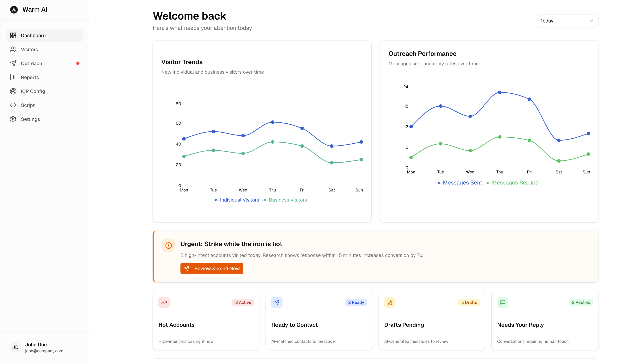Open the Needs Your Reply card

coord(545,321)
